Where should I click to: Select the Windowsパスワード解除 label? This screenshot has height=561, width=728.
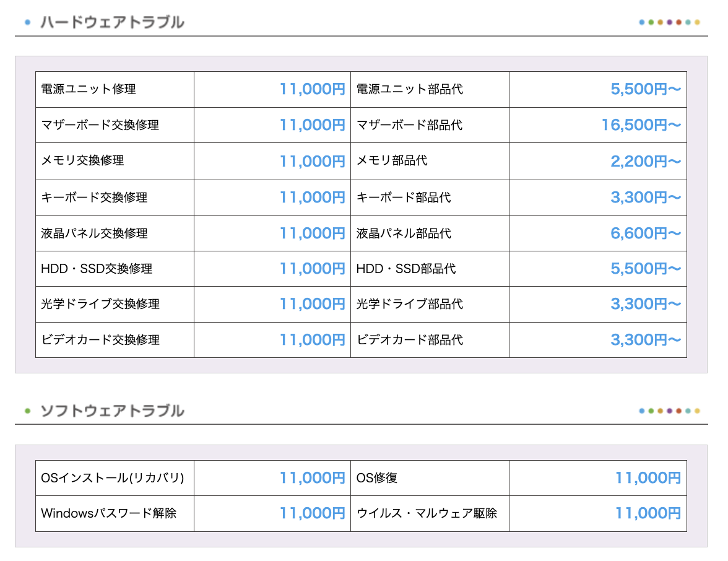[109, 513]
